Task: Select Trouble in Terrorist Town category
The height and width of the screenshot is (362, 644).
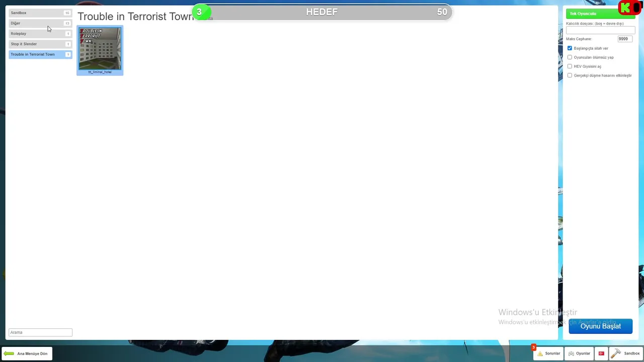Action: (x=40, y=54)
